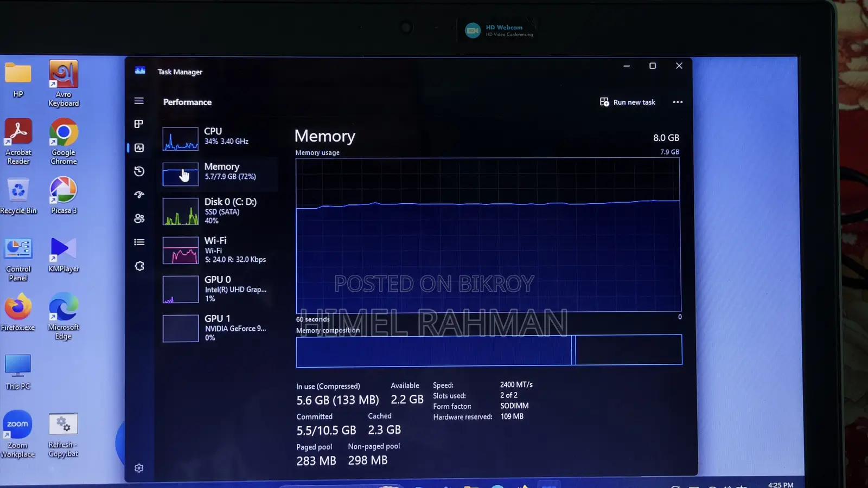
Task: Open Avro Keyboard desktop shortcut
Action: pos(63,84)
